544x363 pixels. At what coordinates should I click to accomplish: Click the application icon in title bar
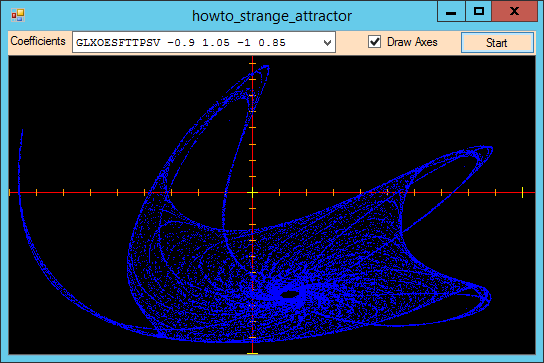click(x=18, y=15)
